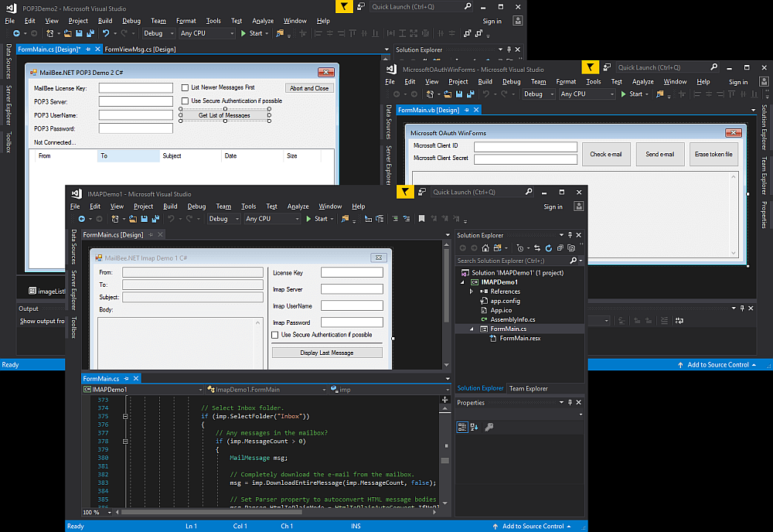The width and height of the screenshot is (773, 532).
Task: Open Tools menu in IMAPDemo1 window
Action: click(x=248, y=206)
